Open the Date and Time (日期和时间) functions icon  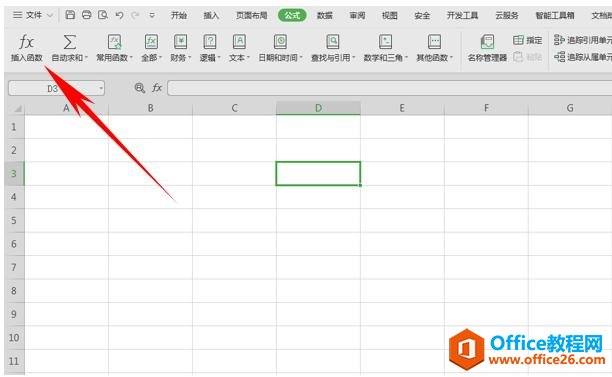280,42
